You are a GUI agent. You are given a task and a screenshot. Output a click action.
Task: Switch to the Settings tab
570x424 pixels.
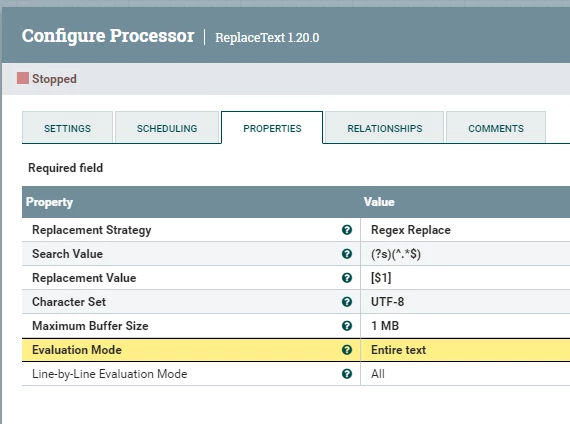coord(67,128)
